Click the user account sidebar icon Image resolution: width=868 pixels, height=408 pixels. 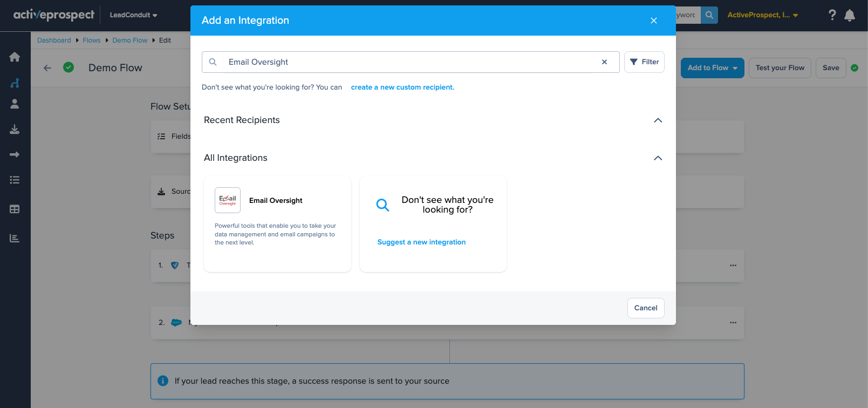(x=15, y=104)
